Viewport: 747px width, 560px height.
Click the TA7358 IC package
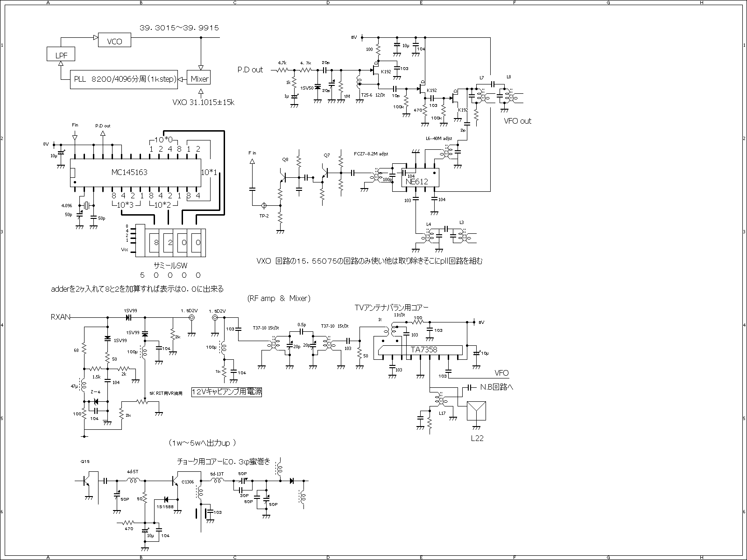coord(421,350)
